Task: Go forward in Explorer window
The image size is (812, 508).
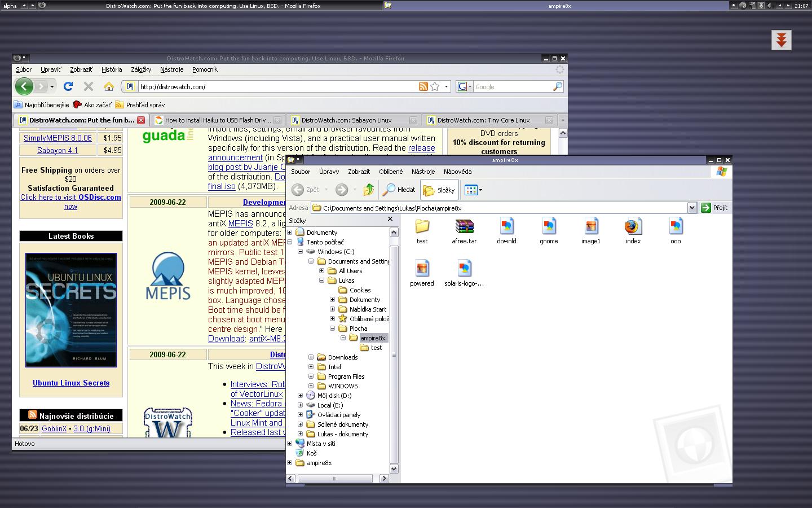Action: tap(342, 190)
